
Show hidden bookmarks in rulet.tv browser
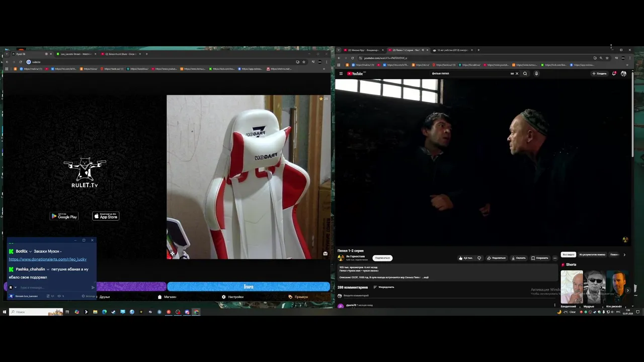[x=324, y=69]
